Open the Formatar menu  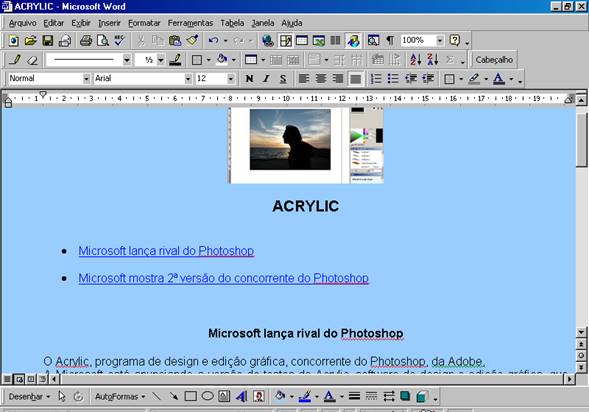tap(144, 23)
